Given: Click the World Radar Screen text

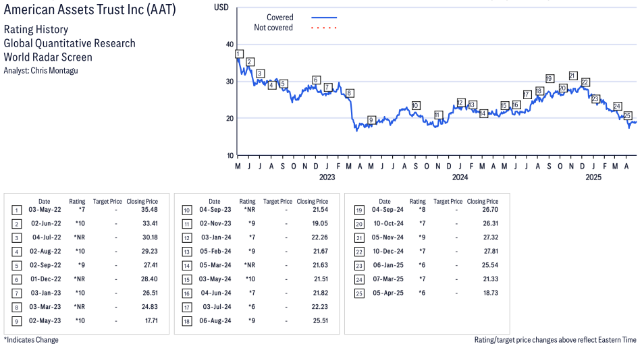Looking at the screenshot, I should coord(48,57).
